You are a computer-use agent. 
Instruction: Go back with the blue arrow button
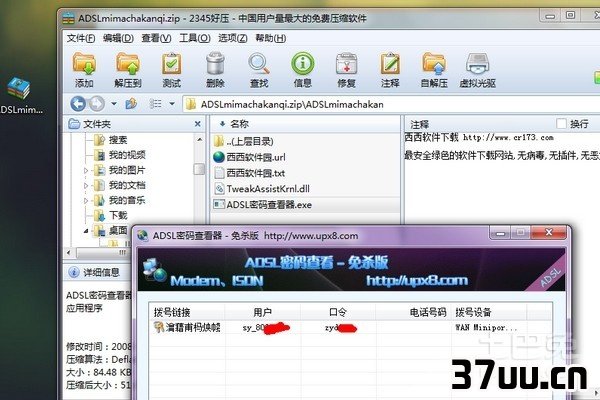[78, 104]
